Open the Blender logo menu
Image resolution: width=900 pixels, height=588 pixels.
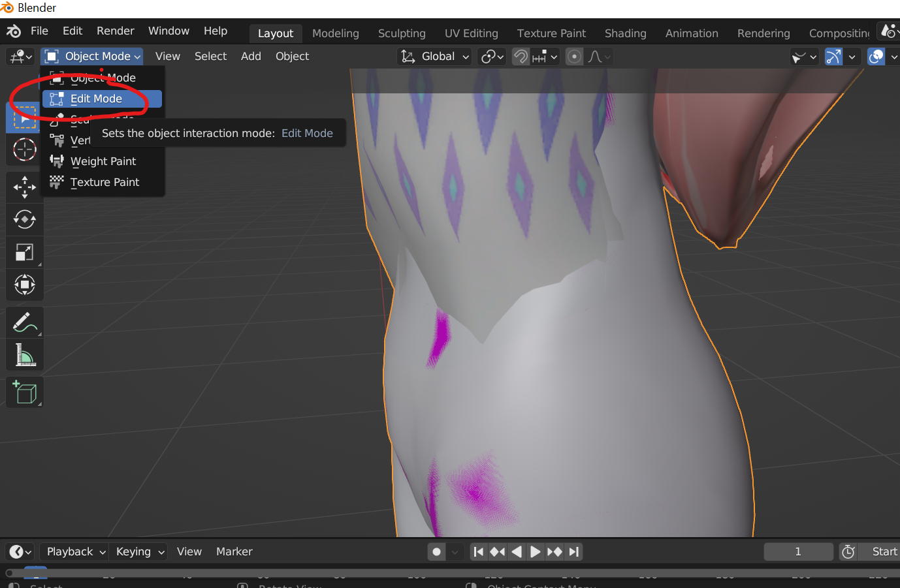coord(14,31)
